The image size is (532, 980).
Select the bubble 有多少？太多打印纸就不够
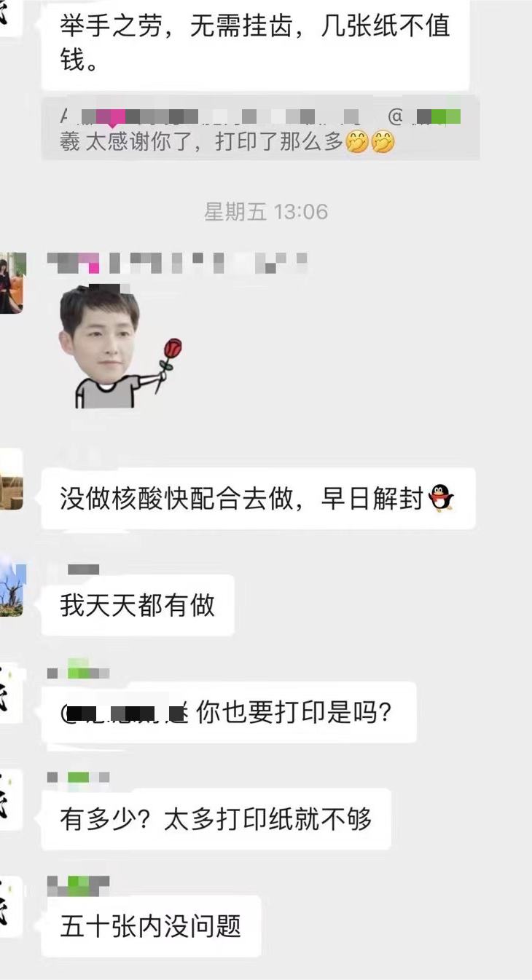[216, 819]
